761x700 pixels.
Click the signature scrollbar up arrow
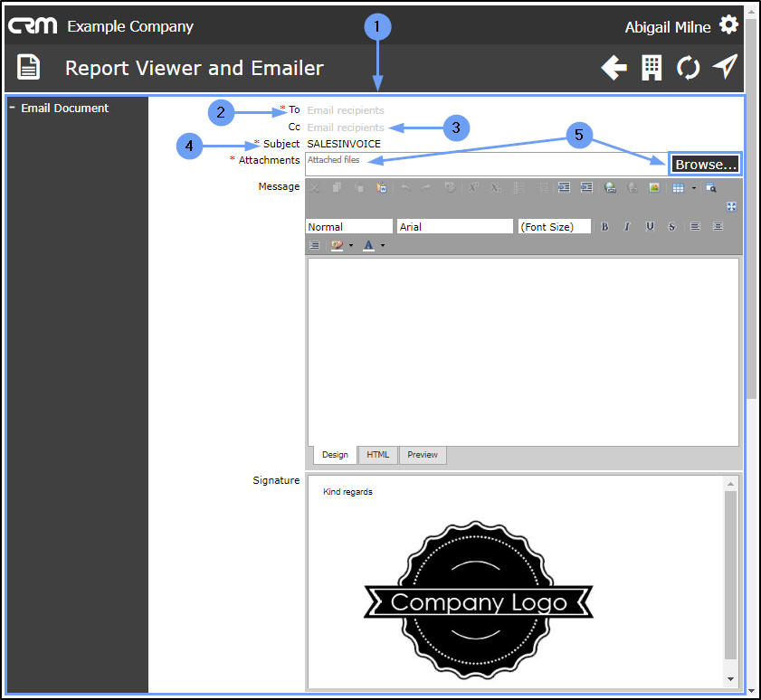pyautogui.click(x=730, y=484)
